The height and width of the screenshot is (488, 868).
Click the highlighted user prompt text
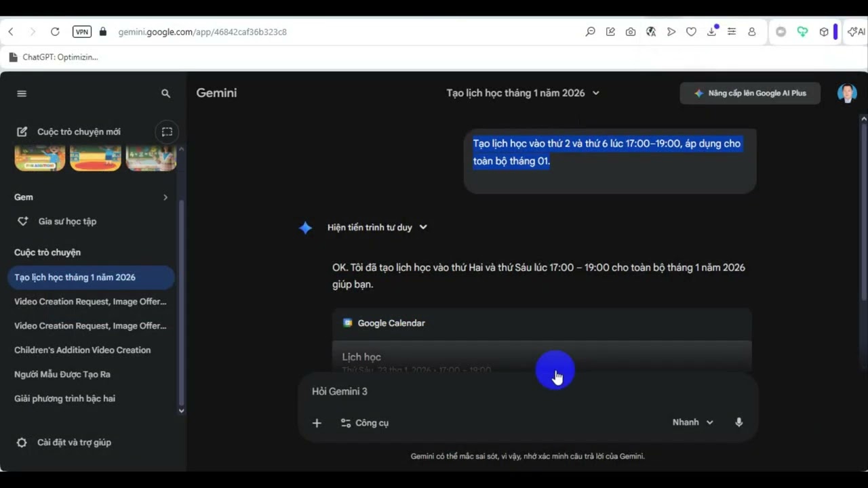(x=607, y=152)
